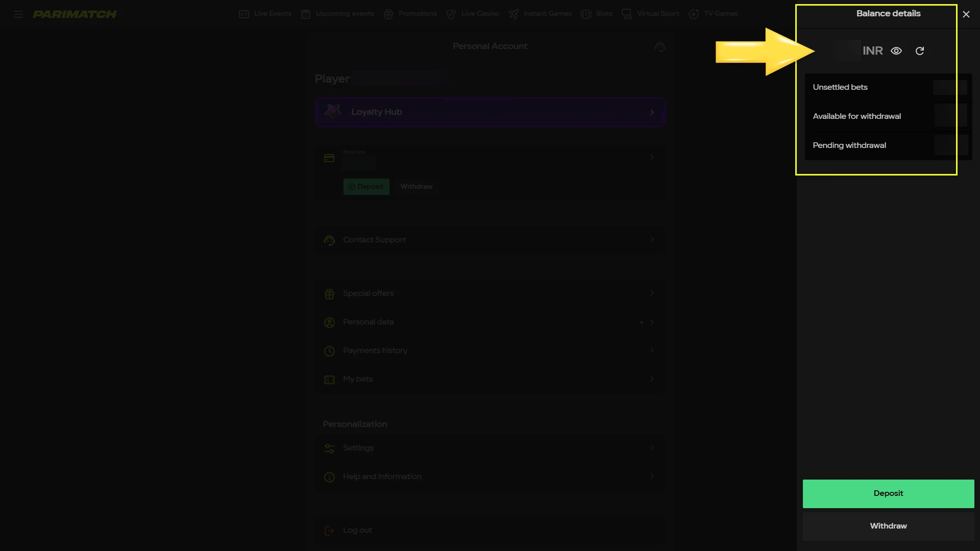The image size is (980, 551).
Task: Close the Balance details panel
Action: [966, 14]
